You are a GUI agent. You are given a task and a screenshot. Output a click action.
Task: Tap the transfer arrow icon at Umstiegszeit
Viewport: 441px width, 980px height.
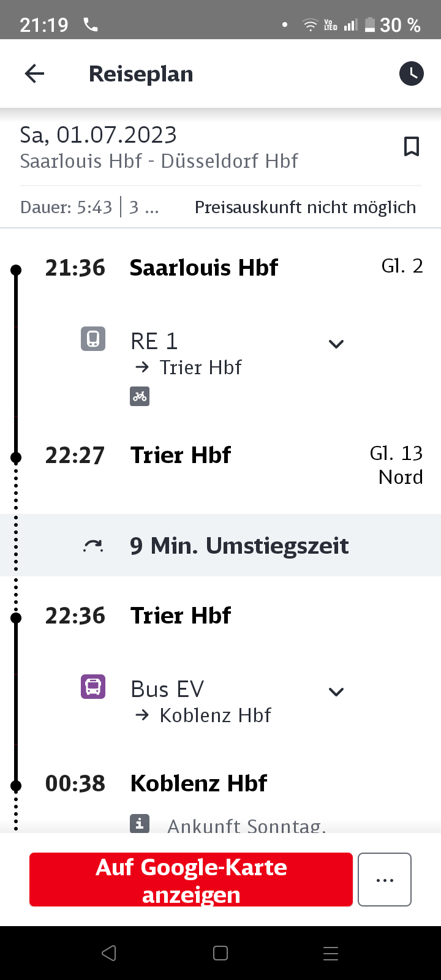[x=92, y=545]
